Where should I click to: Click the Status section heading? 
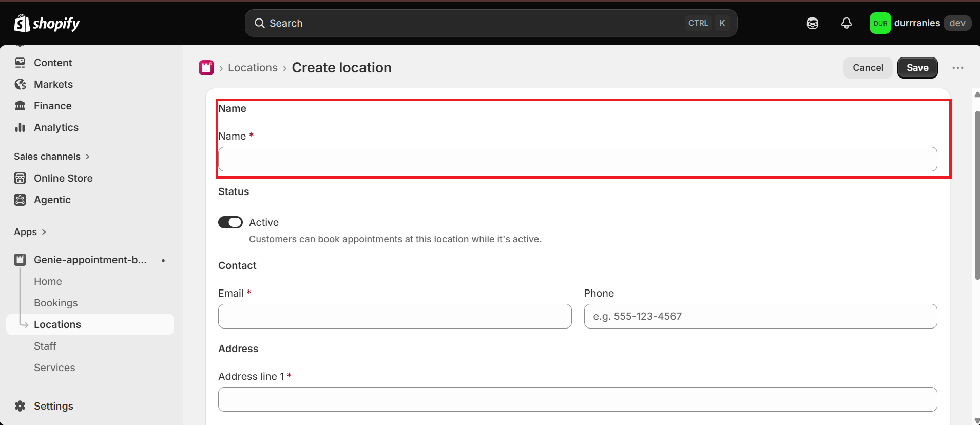pos(234,191)
